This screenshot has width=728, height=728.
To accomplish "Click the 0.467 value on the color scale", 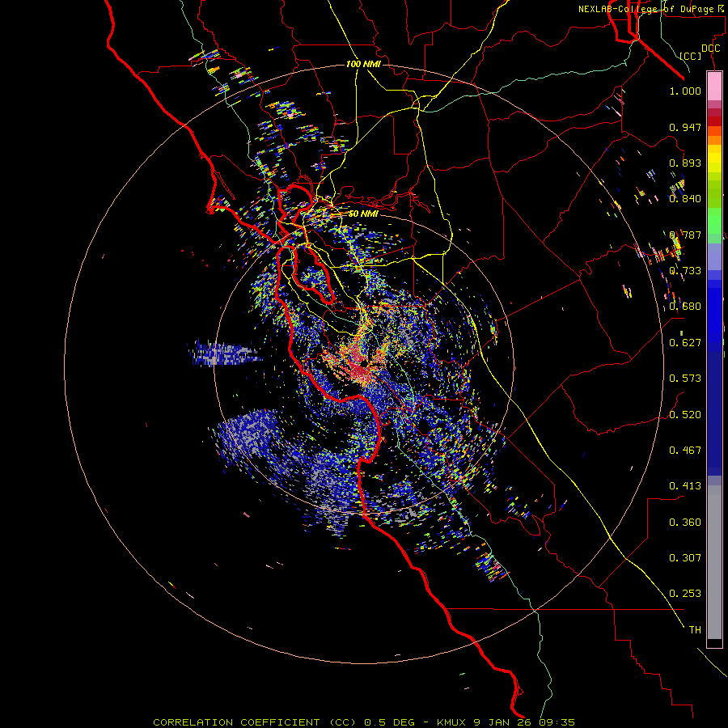I will click(x=685, y=451).
